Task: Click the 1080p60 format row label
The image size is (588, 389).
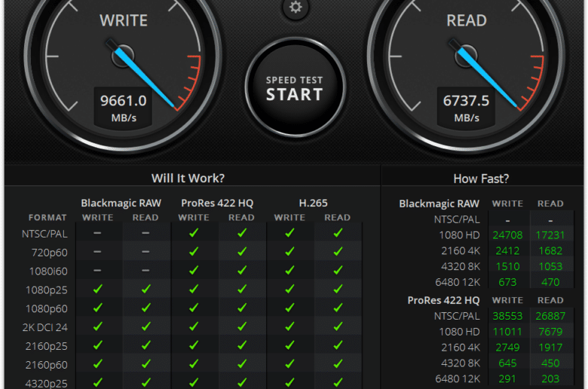Action: click(47, 309)
